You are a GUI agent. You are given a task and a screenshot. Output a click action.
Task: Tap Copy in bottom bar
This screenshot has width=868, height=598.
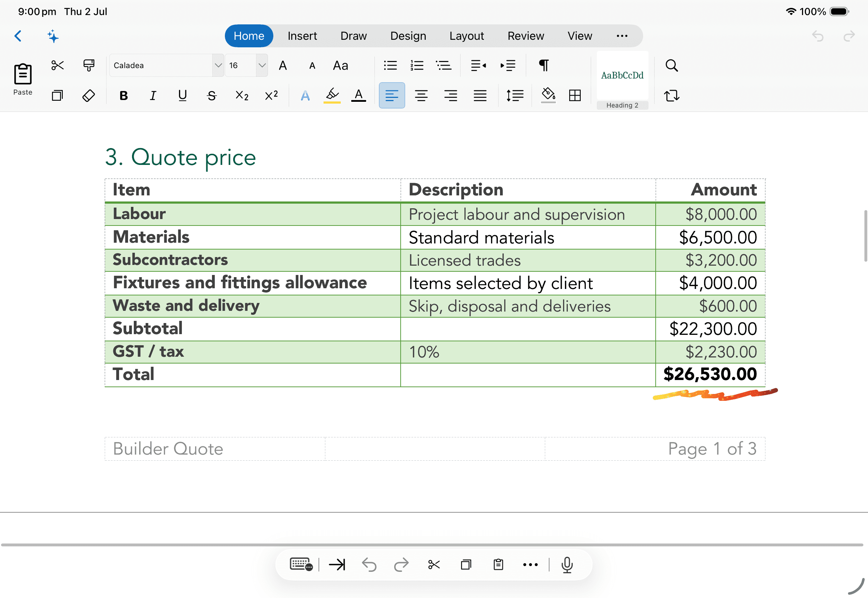pos(466,564)
